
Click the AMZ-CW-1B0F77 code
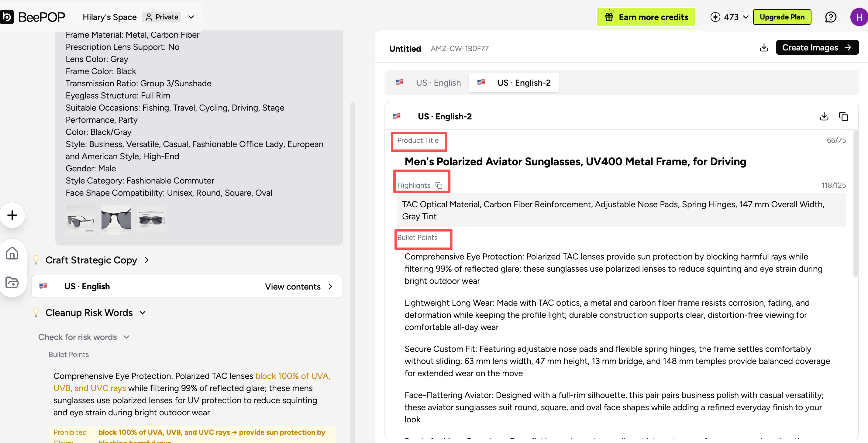tap(459, 49)
